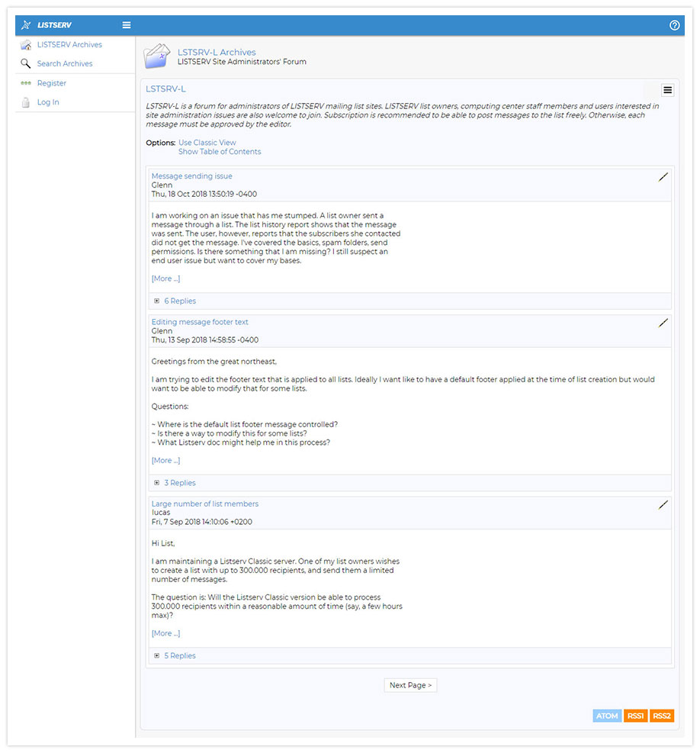Click More under Message sending issue

pos(165,278)
